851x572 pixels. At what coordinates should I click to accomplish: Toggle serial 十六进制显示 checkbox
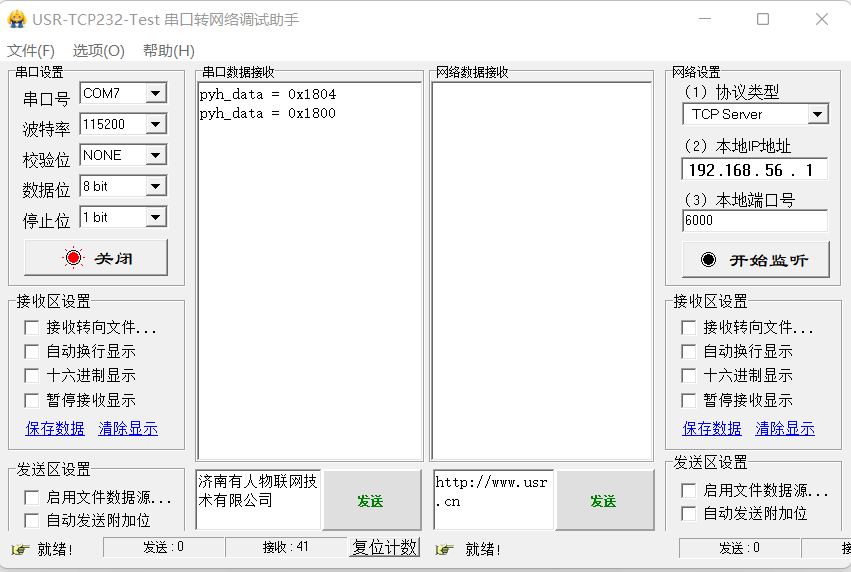click(31, 376)
